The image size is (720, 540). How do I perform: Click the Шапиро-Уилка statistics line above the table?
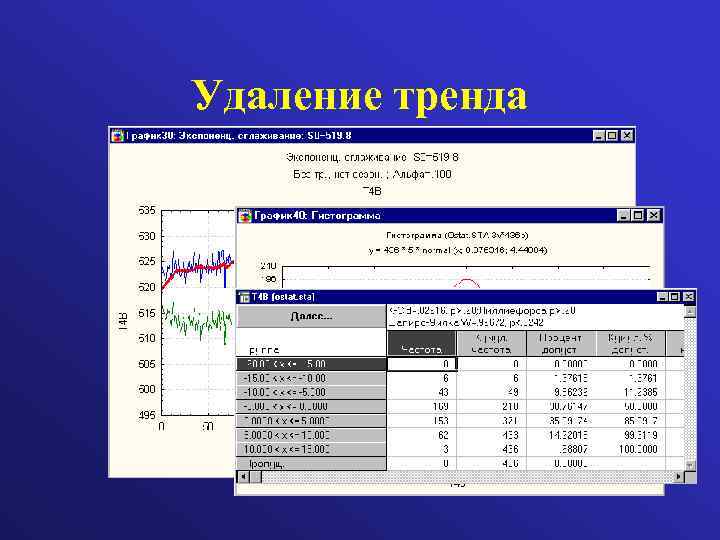coord(466,323)
